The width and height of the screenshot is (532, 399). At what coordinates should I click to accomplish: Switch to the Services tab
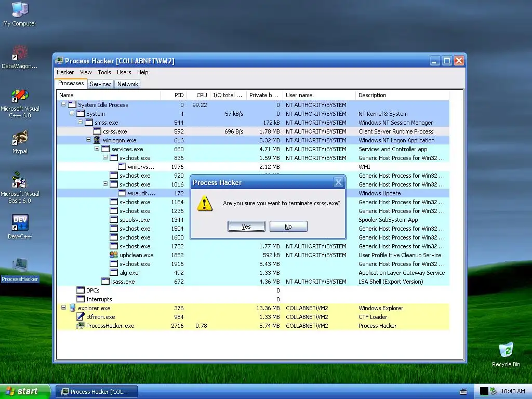tap(100, 84)
